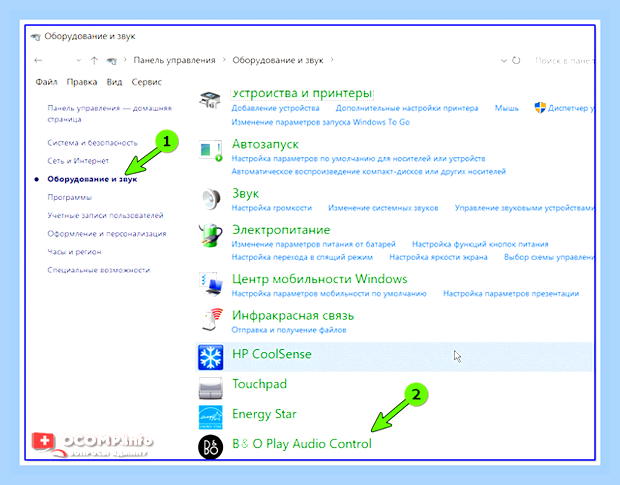Click the Devices and Printers icon
Image resolution: width=620 pixels, height=485 pixels.
point(210,99)
